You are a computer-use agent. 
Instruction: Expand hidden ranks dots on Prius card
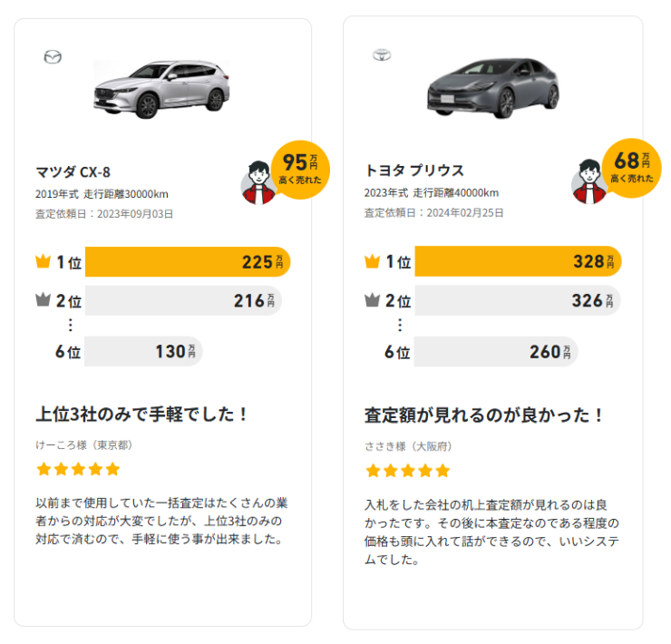tap(400, 326)
